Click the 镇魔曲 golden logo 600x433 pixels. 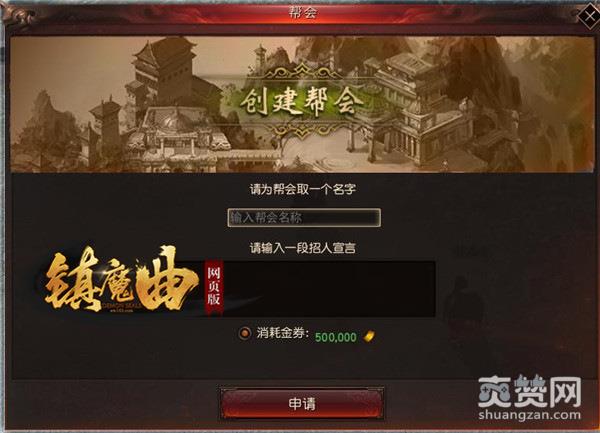point(122,279)
